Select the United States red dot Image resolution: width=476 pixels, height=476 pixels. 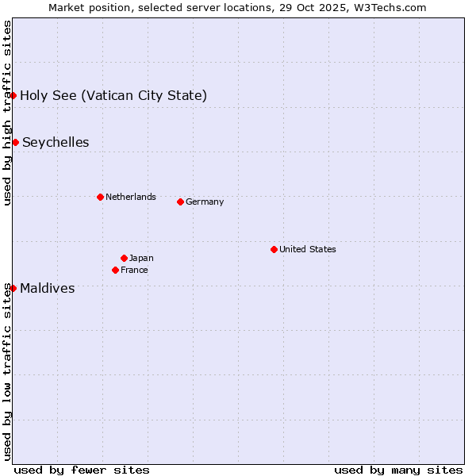[x=274, y=249]
